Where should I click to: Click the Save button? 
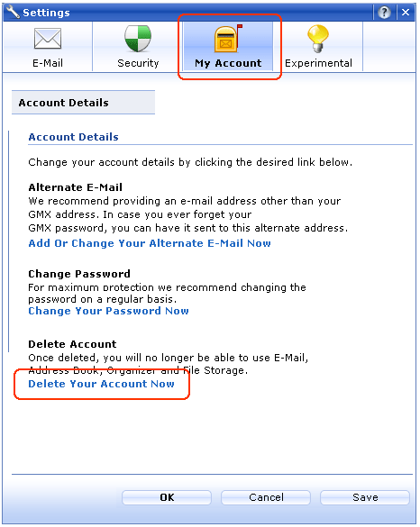(x=365, y=497)
